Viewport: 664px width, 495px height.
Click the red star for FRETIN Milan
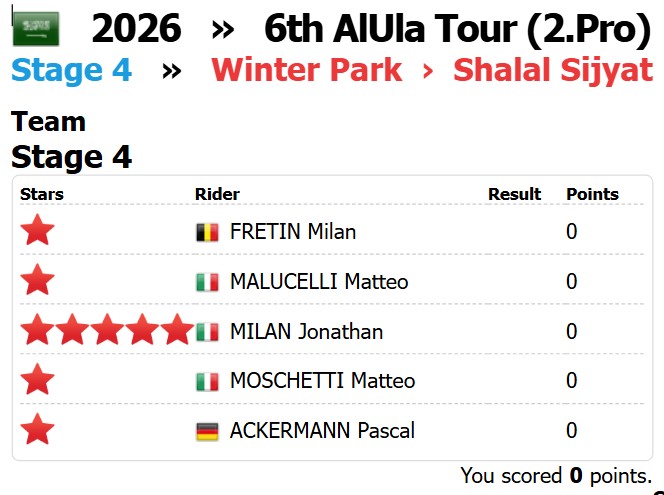coord(38,232)
